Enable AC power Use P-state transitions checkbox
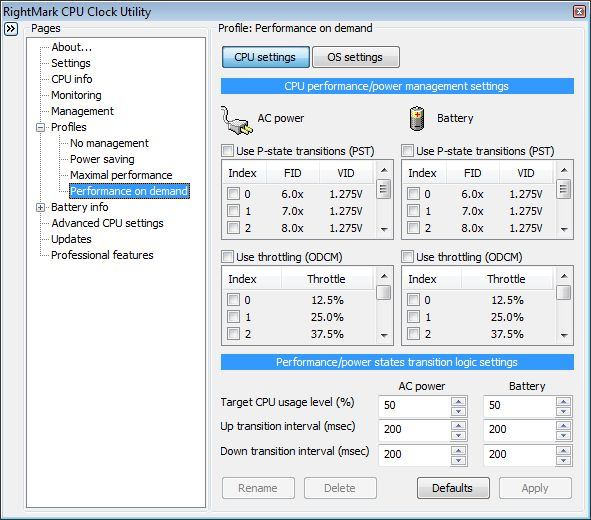 pos(227,151)
